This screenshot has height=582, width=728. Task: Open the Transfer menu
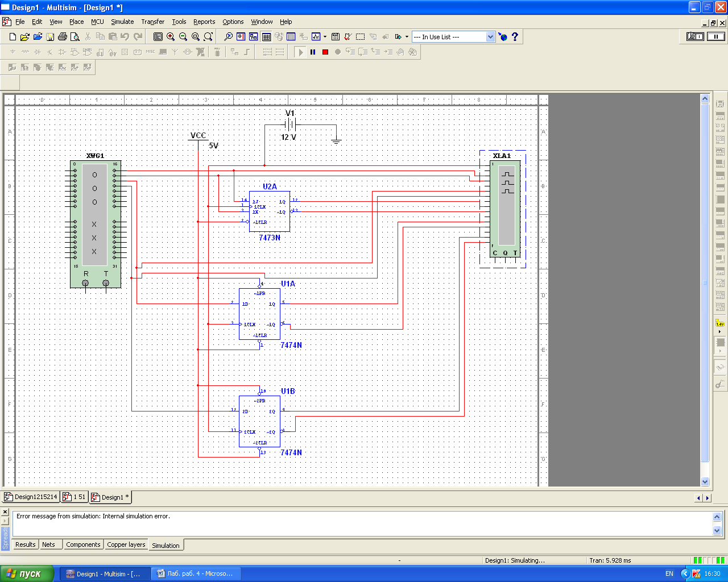click(x=153, y=22)
